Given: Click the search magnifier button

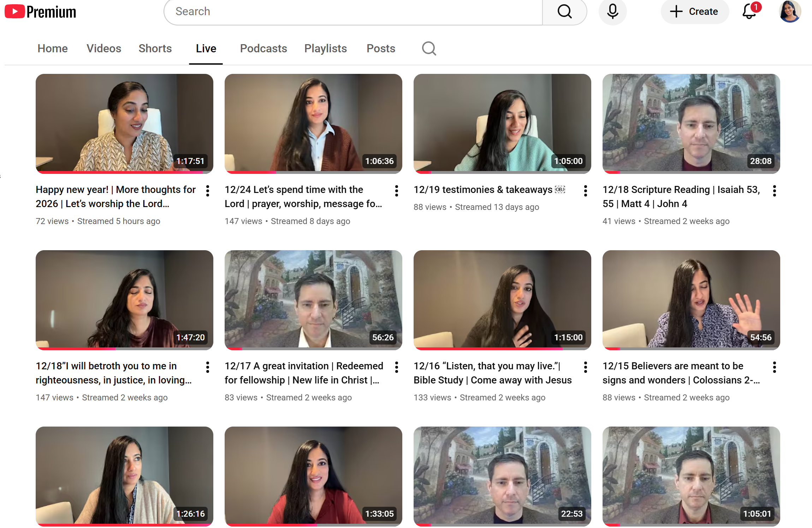Looking at the screenshot, I should pos(564,12).
